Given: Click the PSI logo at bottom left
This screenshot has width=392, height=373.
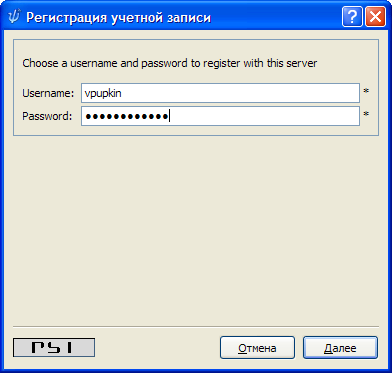Looking at the screenshot, I should pos(54,348).
